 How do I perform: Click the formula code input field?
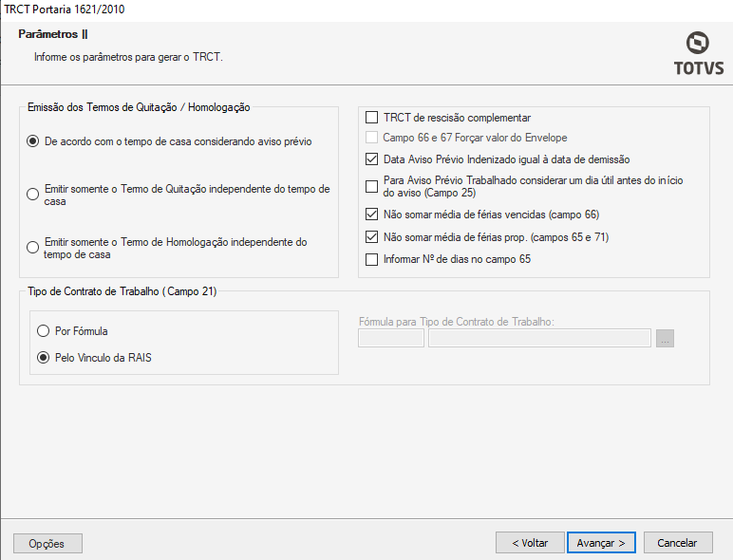[x=391, y=338]
